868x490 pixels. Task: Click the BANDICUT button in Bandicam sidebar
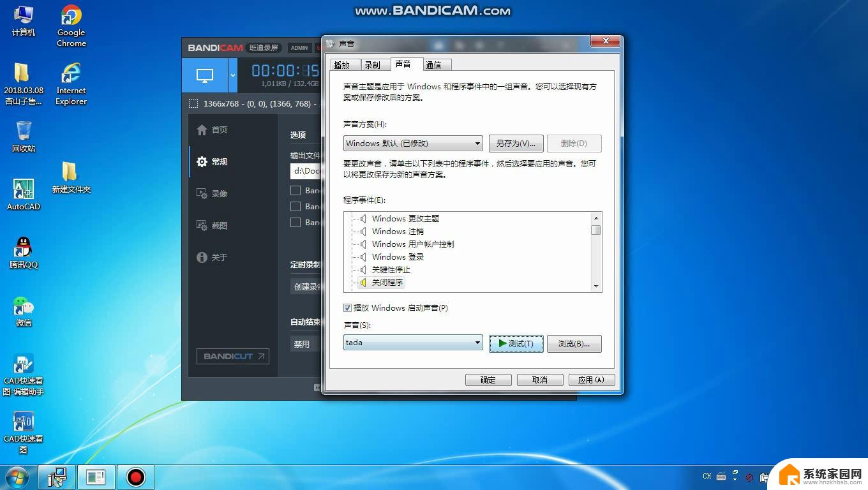coord(233,356)
